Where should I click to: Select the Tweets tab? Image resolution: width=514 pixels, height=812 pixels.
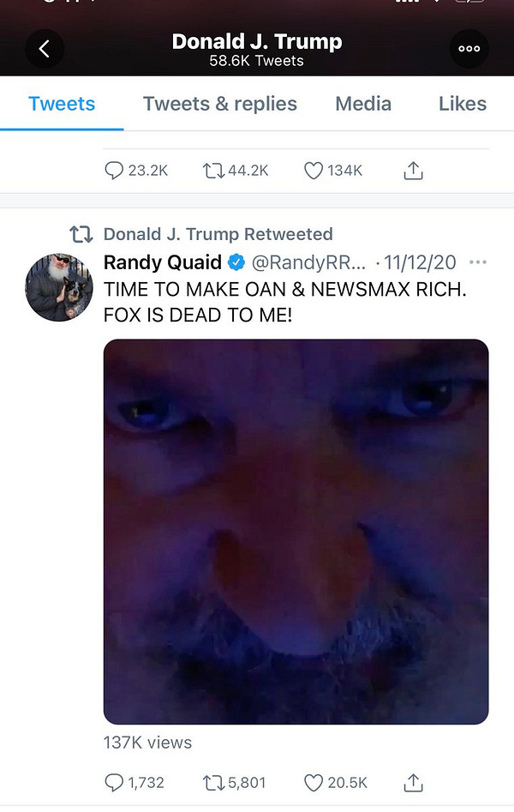[61, 104]
